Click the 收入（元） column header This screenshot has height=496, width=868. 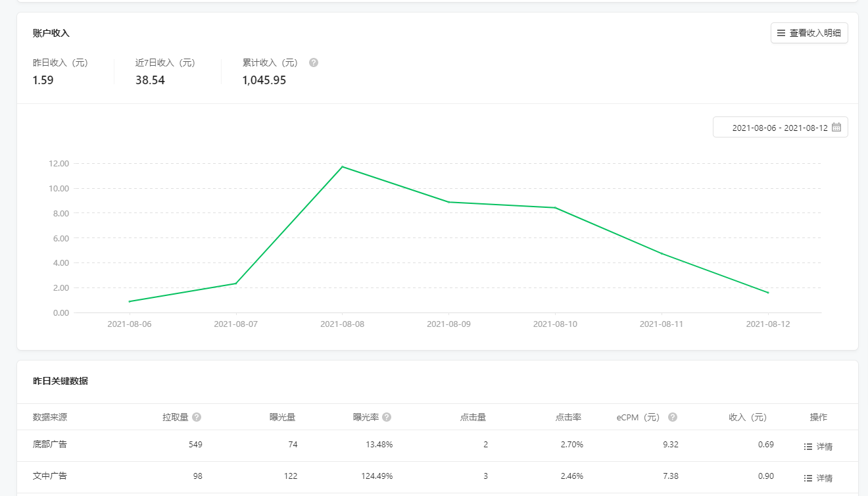(748, 417)
